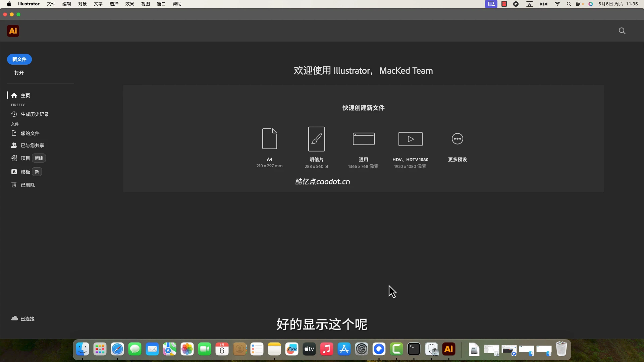Open the 文字 menu
Screen dimensions: 644x362
click(x=98, y=4)
